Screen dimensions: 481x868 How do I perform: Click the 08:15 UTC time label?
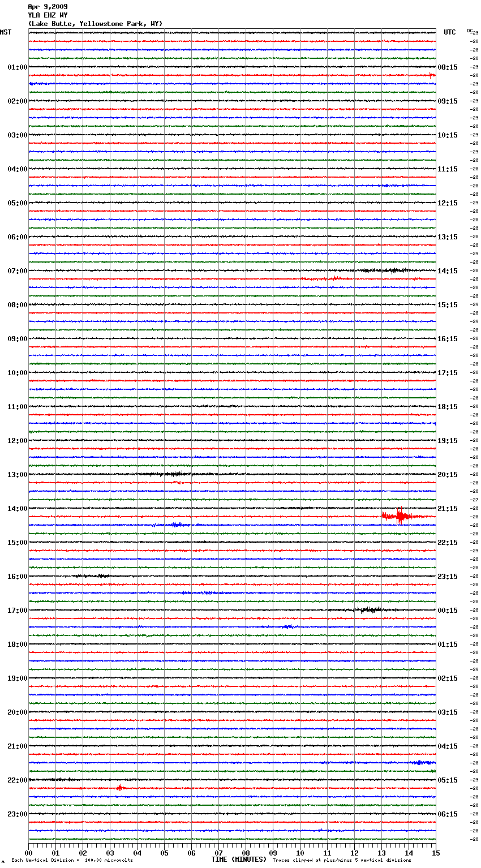click(448, 67)
